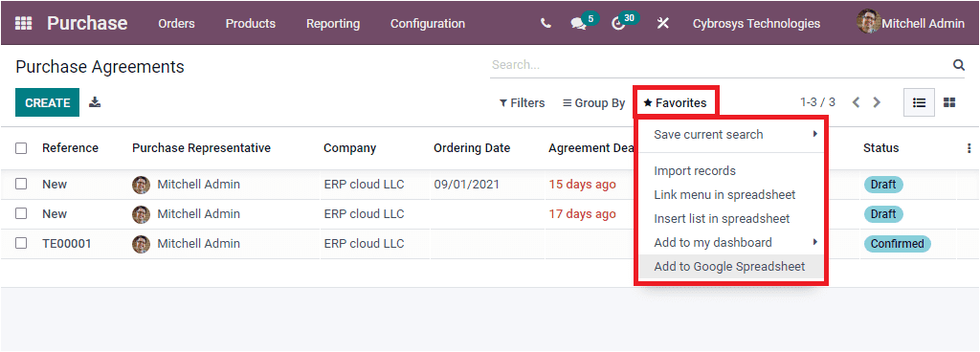Click avatar in the 17 days ago row
This screenshot has height=352, width=980.
coord(142,214)
